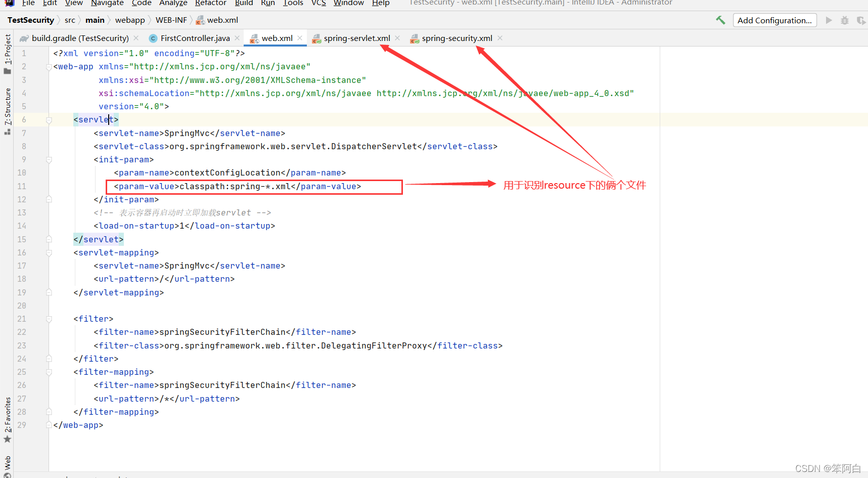The width and height of the screenshot is (868, 478).
Task: Click the classpath:spring-*.xml param-value text
Action: click(235, 187)
